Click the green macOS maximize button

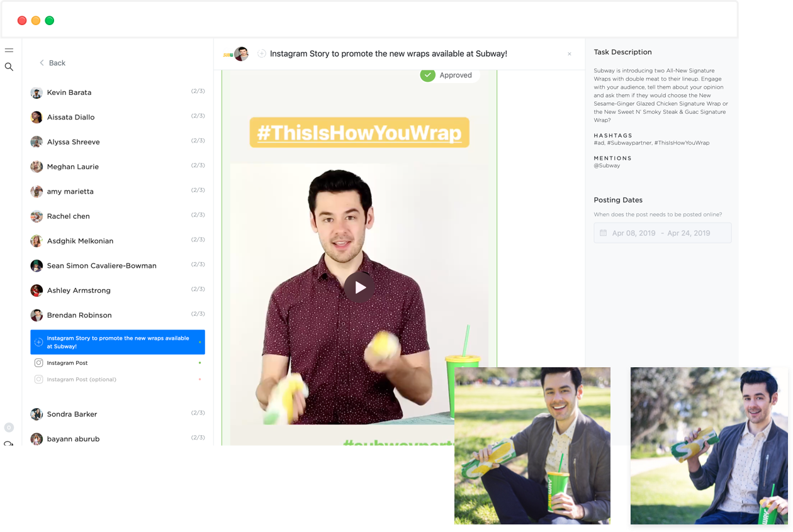[x=50, y=21]
